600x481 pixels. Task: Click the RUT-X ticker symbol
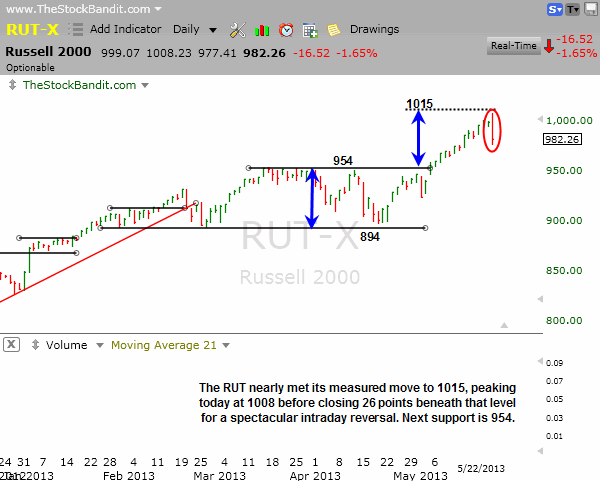coord(30,30)
